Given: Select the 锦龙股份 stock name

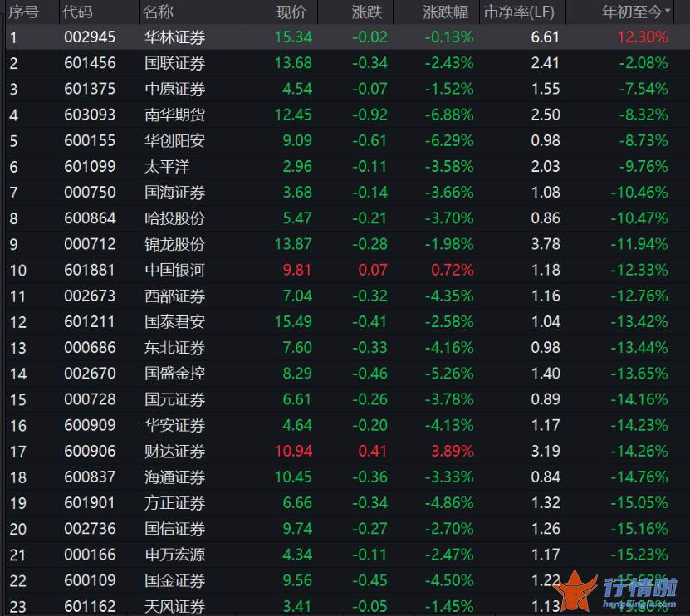Looking at the screenshot, I should click(174, 244).
